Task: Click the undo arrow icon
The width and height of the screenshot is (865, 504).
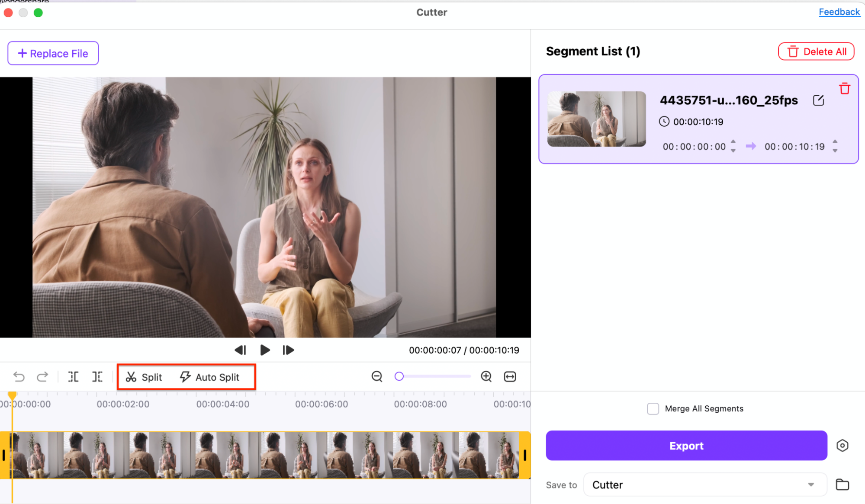Action: [x=19, y=377]
